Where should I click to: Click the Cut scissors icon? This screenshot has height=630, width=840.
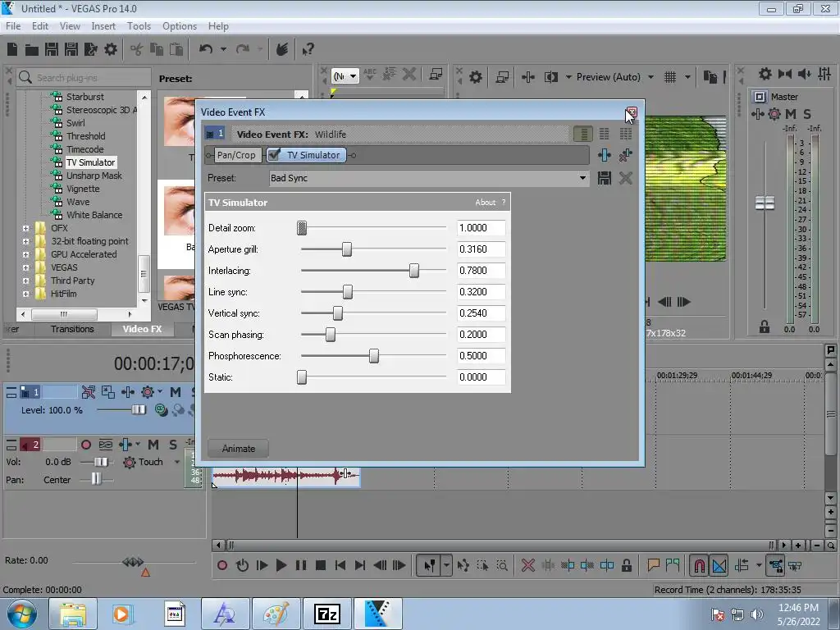137,49
